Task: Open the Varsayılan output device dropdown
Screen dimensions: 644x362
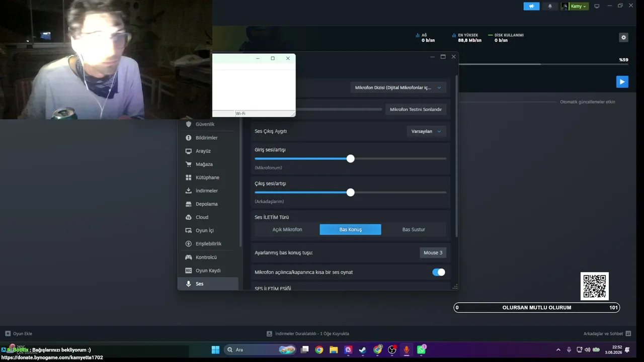Action: (x=426, y=131)
